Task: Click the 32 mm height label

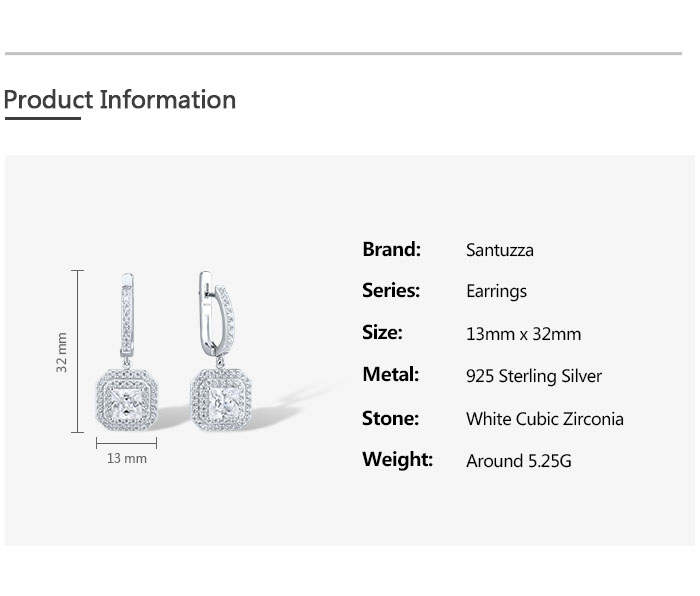Action: [x=62, y=353]
